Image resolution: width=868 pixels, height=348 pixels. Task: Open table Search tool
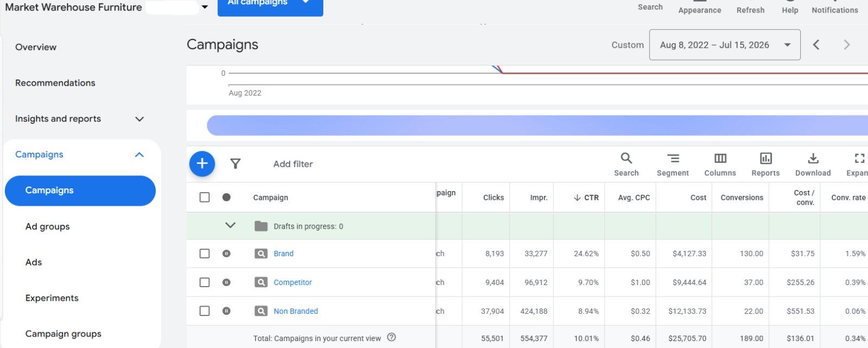[626, 164]
